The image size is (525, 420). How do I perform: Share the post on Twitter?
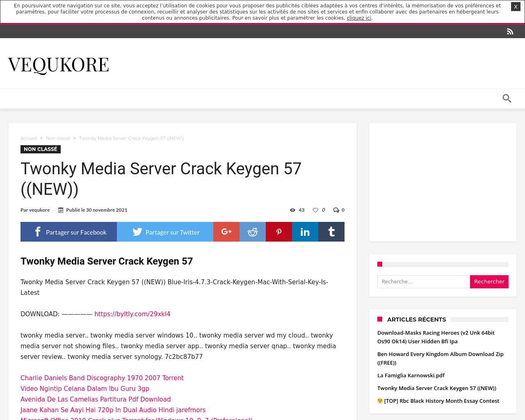pos(165,232)
